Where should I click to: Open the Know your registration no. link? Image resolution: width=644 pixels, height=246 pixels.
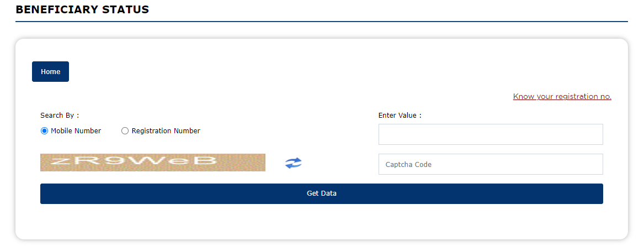tap(562, 97)
